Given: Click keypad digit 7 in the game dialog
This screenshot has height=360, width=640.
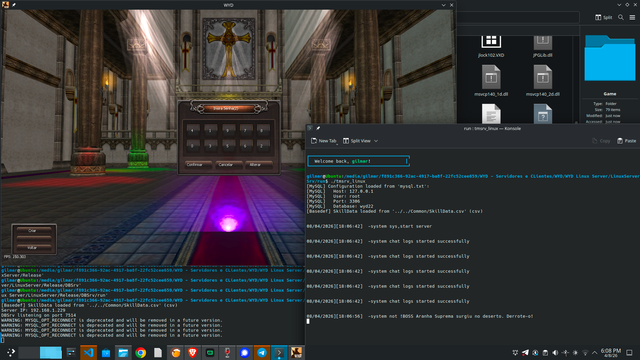Looking at the screenshot, I should point(246,130).
